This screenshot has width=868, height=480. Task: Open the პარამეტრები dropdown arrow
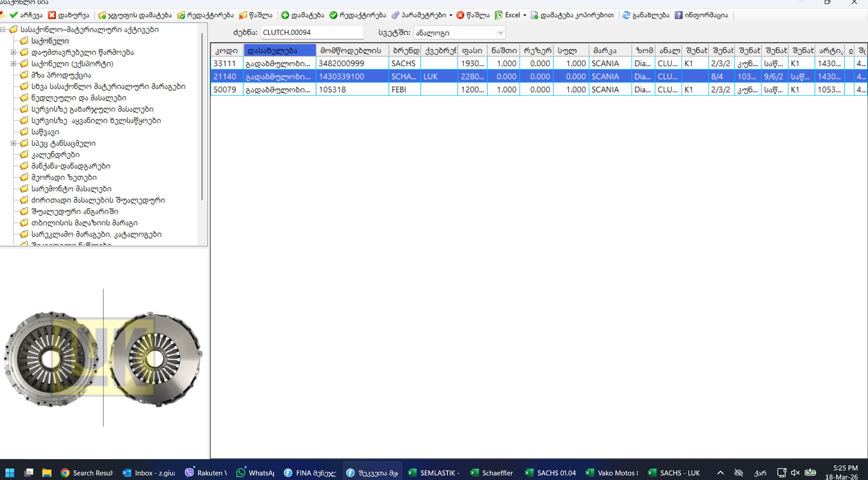pos(451,15)
